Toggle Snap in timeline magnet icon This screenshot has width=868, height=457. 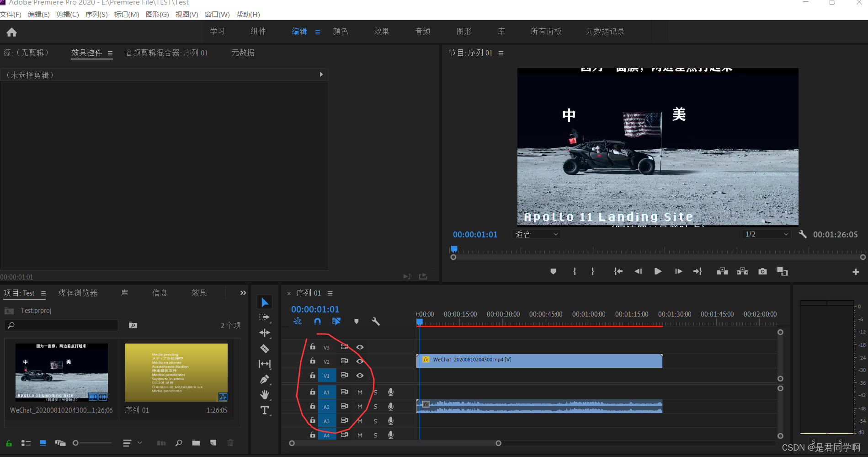coord(317,322)
